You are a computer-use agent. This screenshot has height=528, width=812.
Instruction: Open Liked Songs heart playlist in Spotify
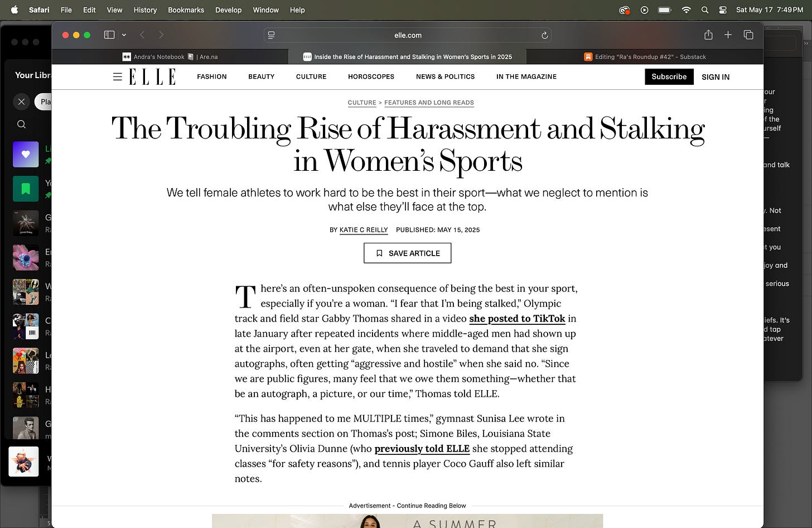click(x=26, y=154)
